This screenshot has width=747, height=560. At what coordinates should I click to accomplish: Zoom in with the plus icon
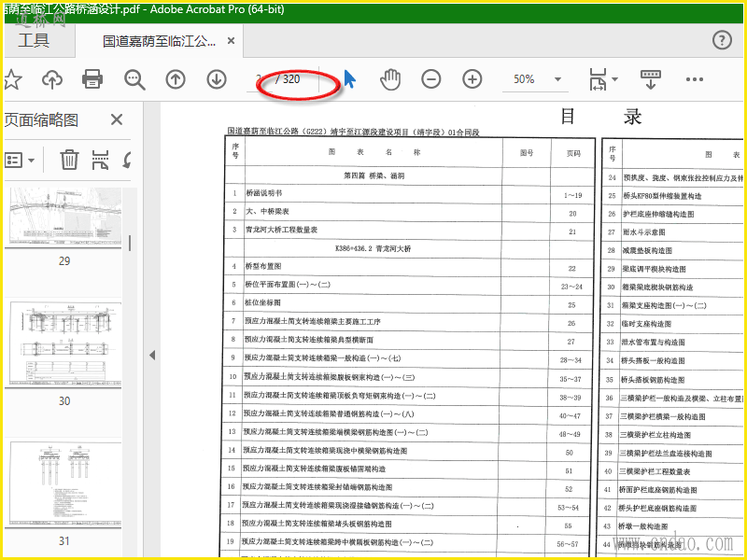472,79
